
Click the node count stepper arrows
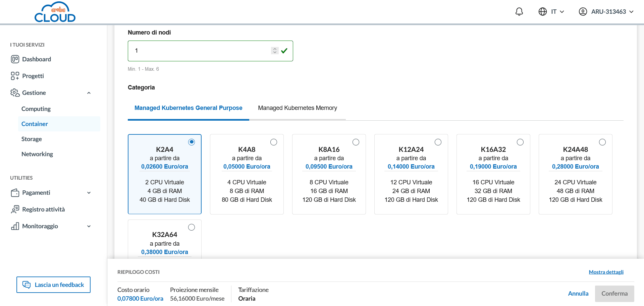click(275, 51)
